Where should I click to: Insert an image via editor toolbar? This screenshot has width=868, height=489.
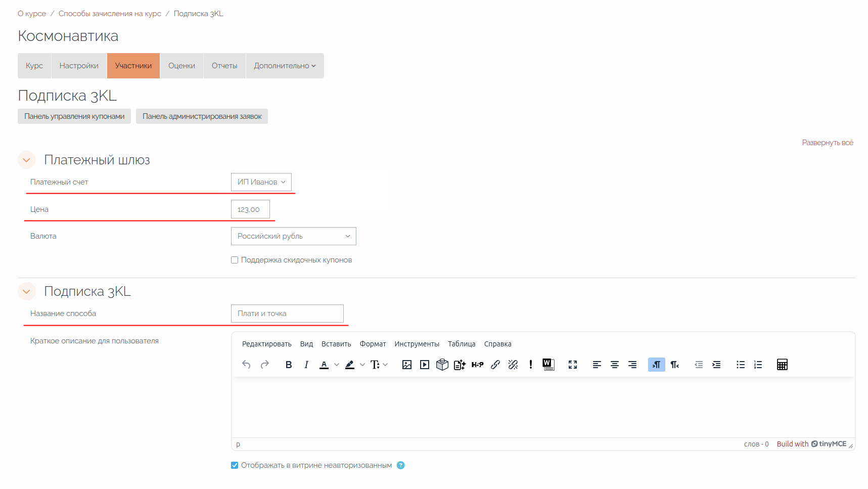(406, 365)
